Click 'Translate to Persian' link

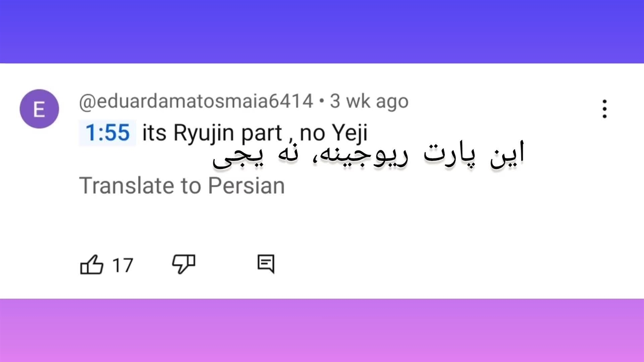[x=182, y=186]
